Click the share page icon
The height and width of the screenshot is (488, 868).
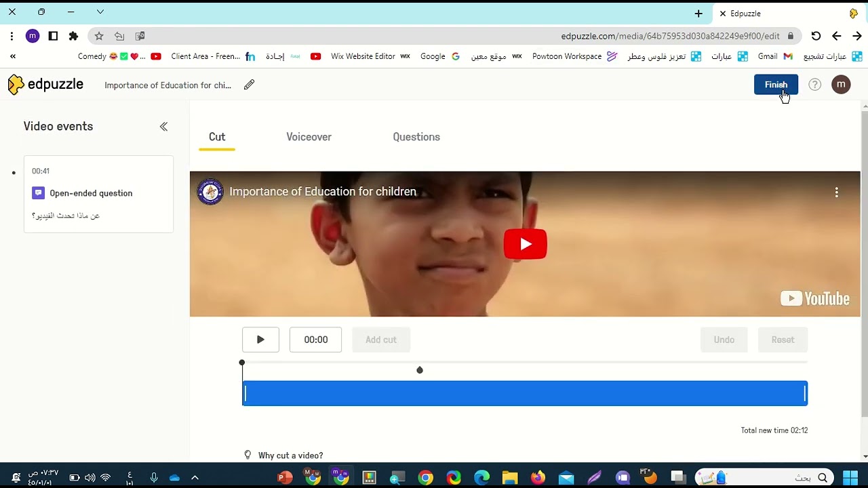[x=119, y=36]
